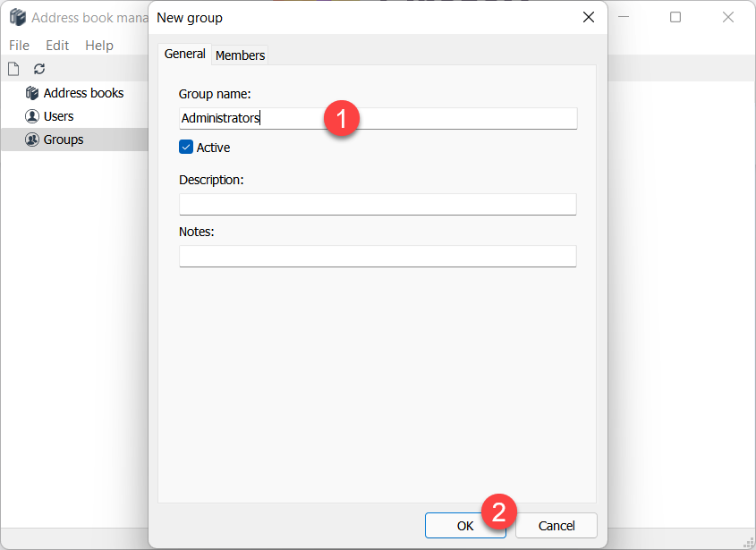Open the Edit menu

tap(57, 45)
